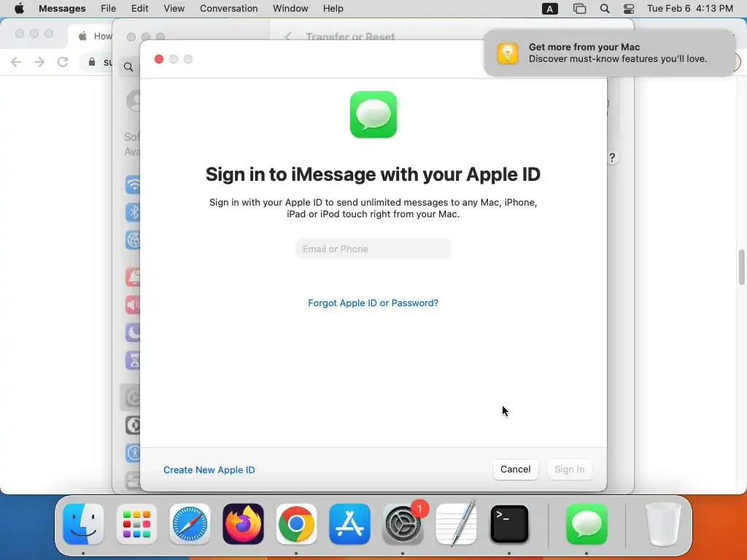The height and width of the screenshot is (560, 747).
Task: Close the Messages sign-in window
Action: (159, 59)
